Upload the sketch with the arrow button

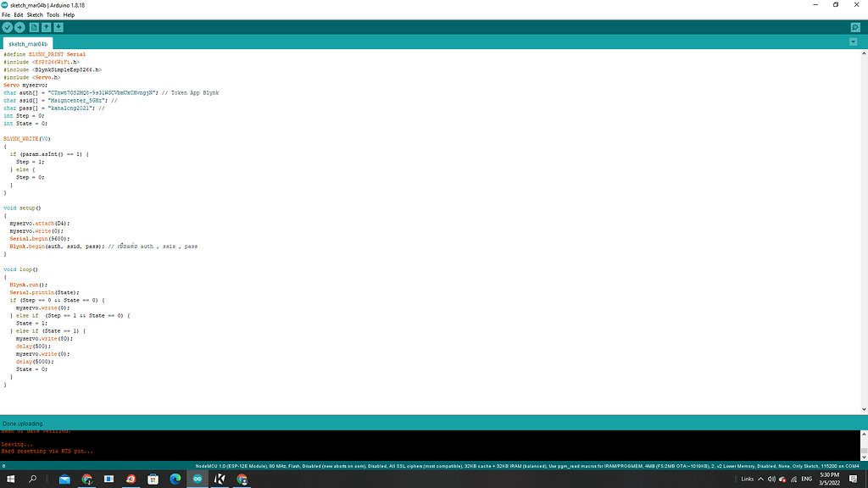click(x=19, y=28)
